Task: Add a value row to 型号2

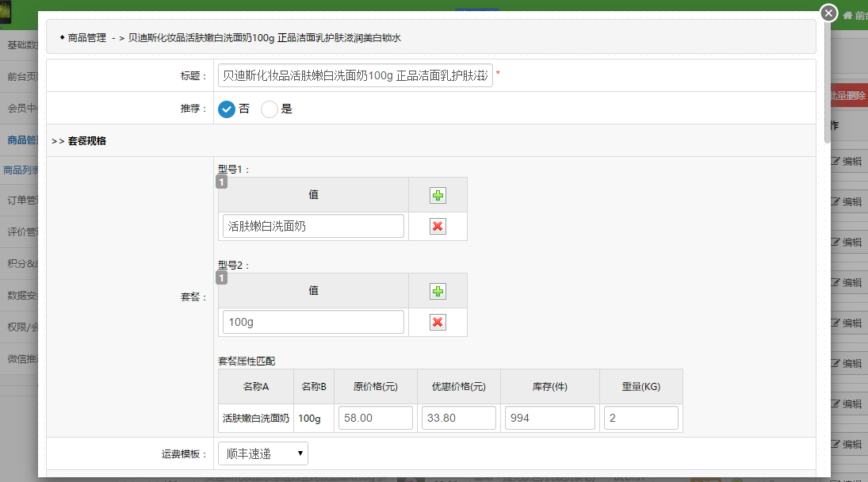Action: [x=438, y=292]
